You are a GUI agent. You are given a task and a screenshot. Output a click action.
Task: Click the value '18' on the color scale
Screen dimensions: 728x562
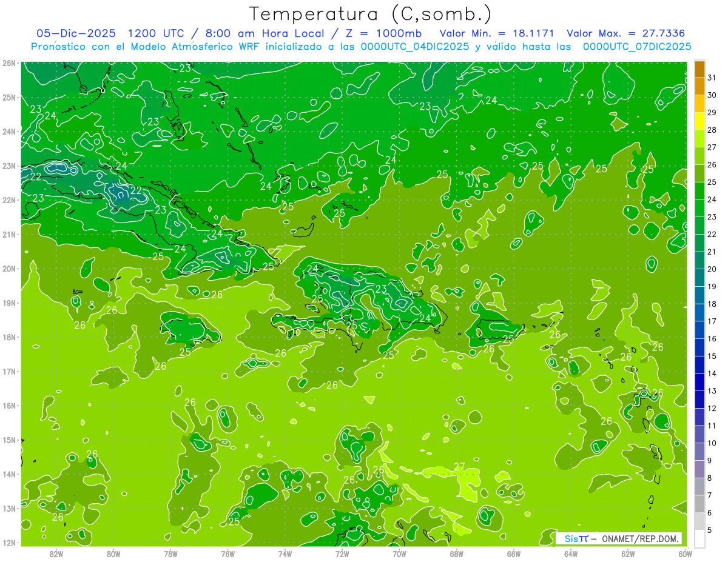pyautogui.click(x=712, y=304)
